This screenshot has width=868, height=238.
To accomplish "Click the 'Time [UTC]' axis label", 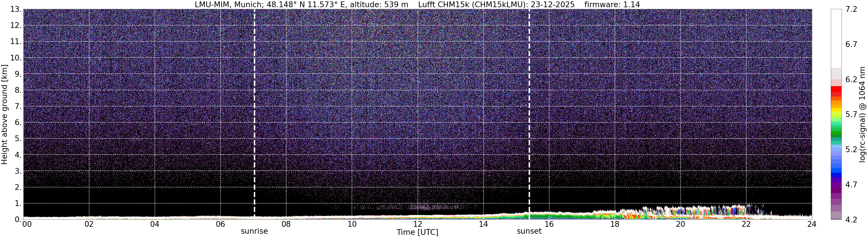I will coord(417,232).
